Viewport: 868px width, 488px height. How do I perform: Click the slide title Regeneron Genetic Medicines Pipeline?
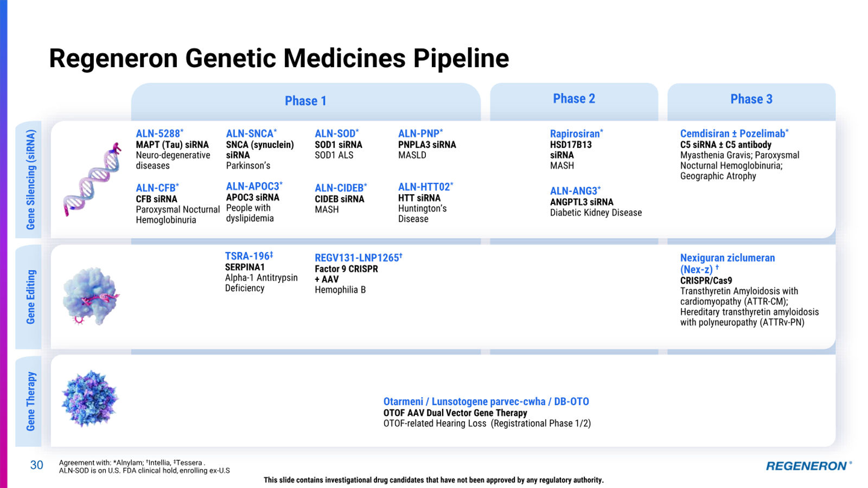[279, 58]
